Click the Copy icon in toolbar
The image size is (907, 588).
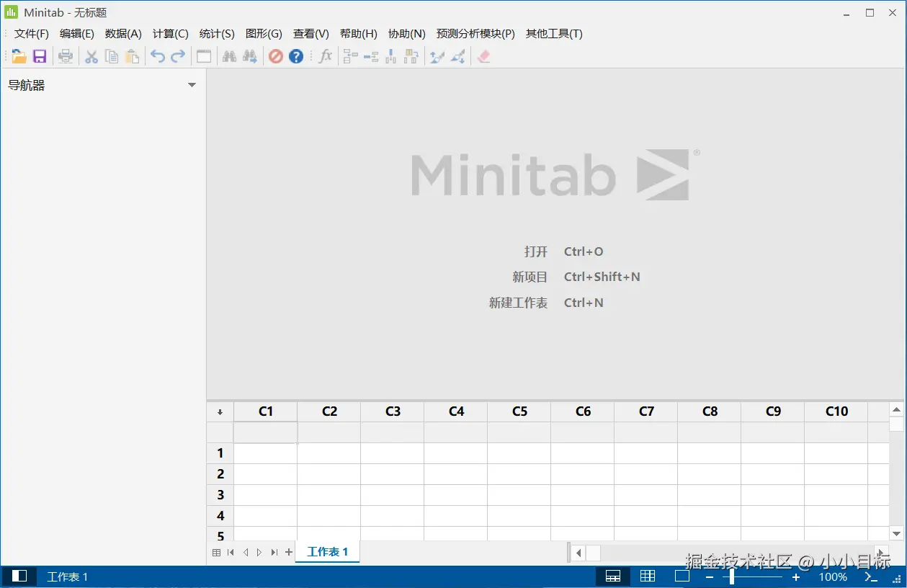click(112, 56)
